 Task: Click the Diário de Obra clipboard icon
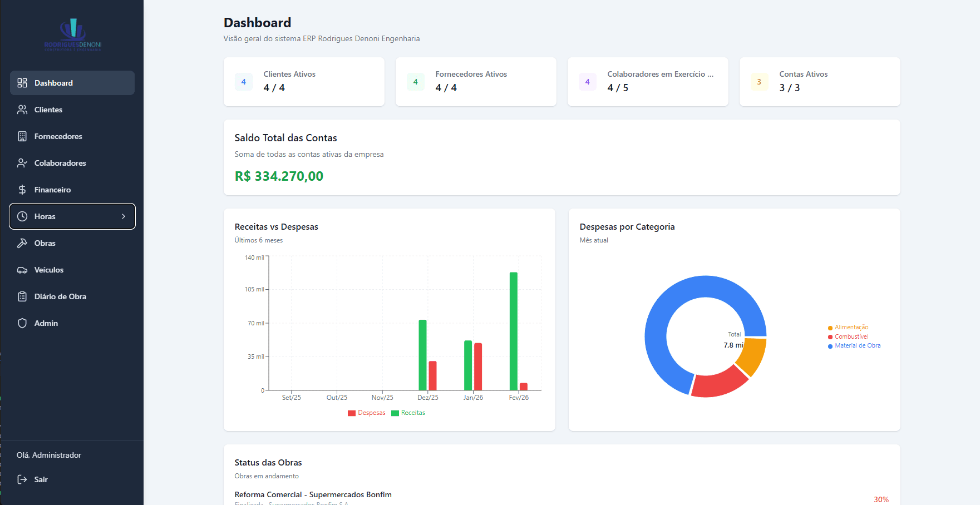[x=22, y=296]
